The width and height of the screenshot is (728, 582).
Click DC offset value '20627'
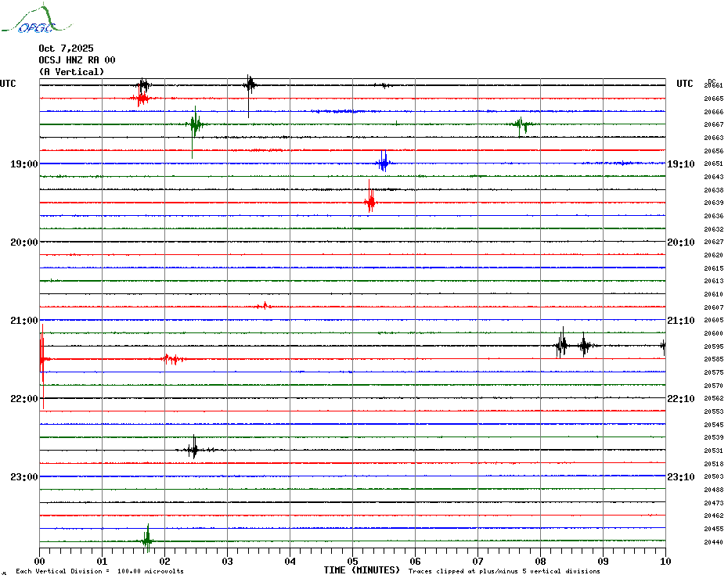tap(714, 242)
